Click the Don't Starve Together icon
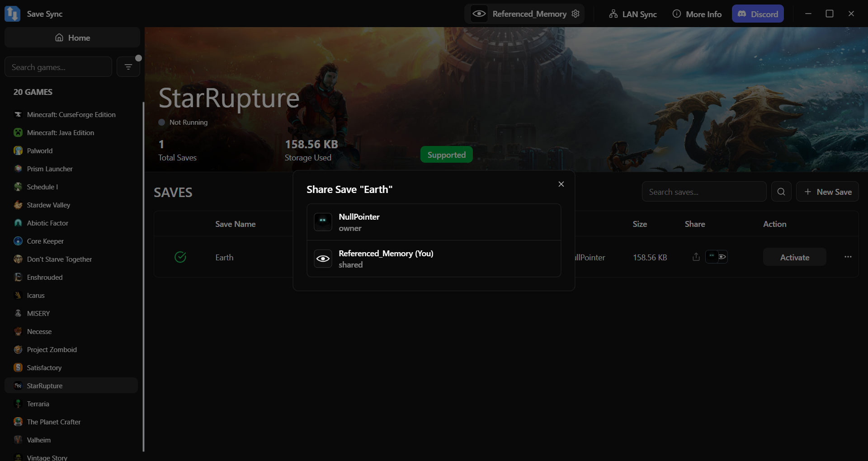This screenshot has height=461, width=868. click(x=18, y=259)
